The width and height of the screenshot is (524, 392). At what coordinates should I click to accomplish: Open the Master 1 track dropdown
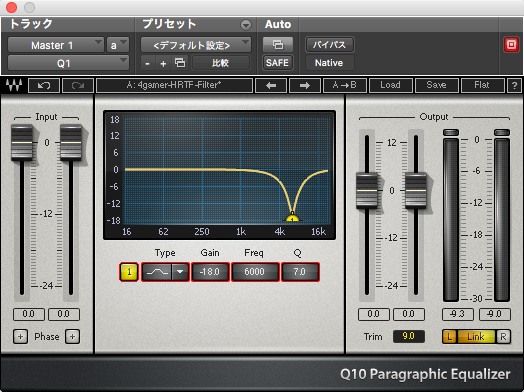tap(55, 45)
